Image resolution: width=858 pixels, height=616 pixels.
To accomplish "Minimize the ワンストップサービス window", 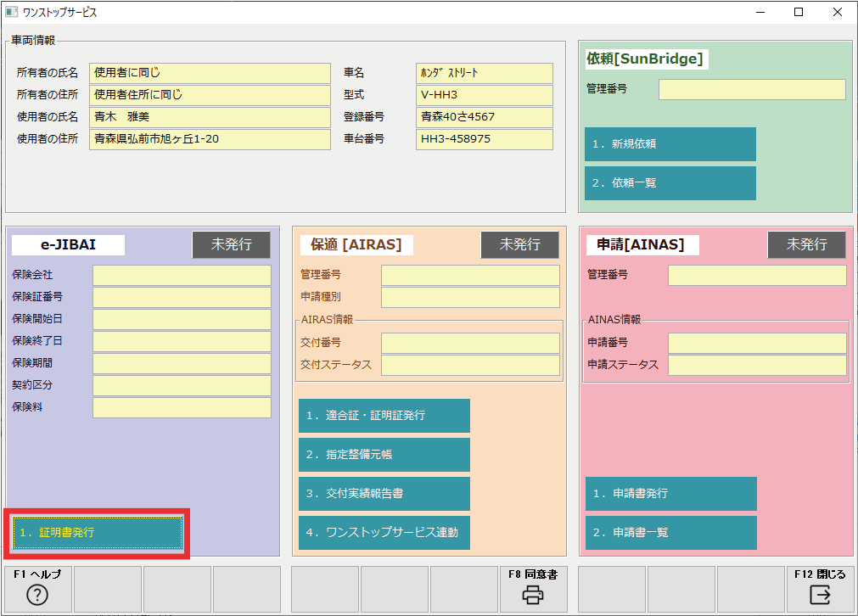I will point(760,12).
